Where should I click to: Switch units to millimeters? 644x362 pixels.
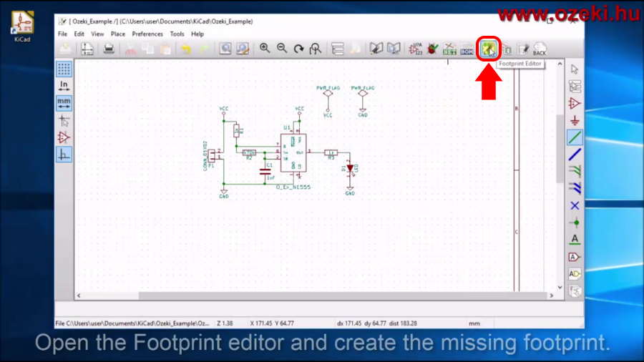64,103
